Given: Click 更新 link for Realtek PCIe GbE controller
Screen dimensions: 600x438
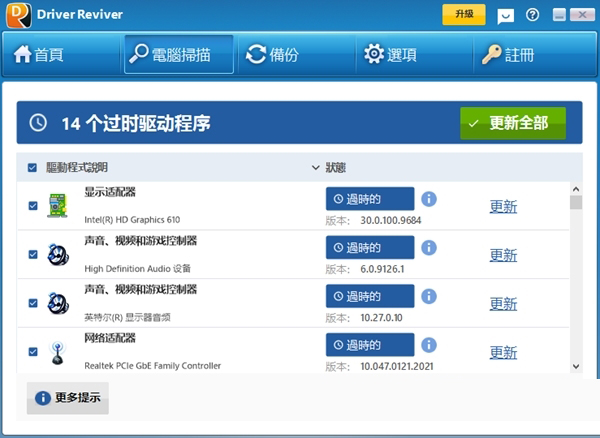Looking at the screenshot, I should 503,352.
